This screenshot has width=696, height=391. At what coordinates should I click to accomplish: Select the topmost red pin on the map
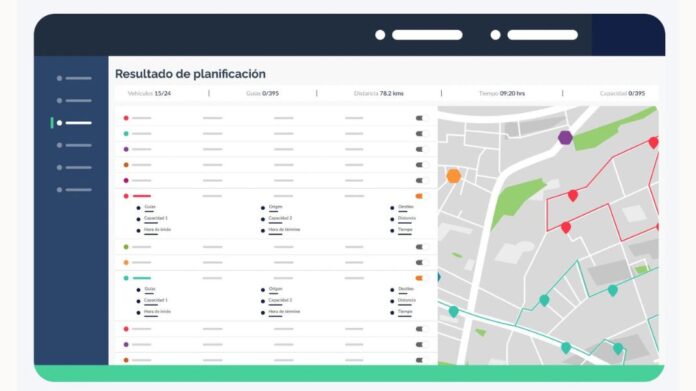[653, 142]
